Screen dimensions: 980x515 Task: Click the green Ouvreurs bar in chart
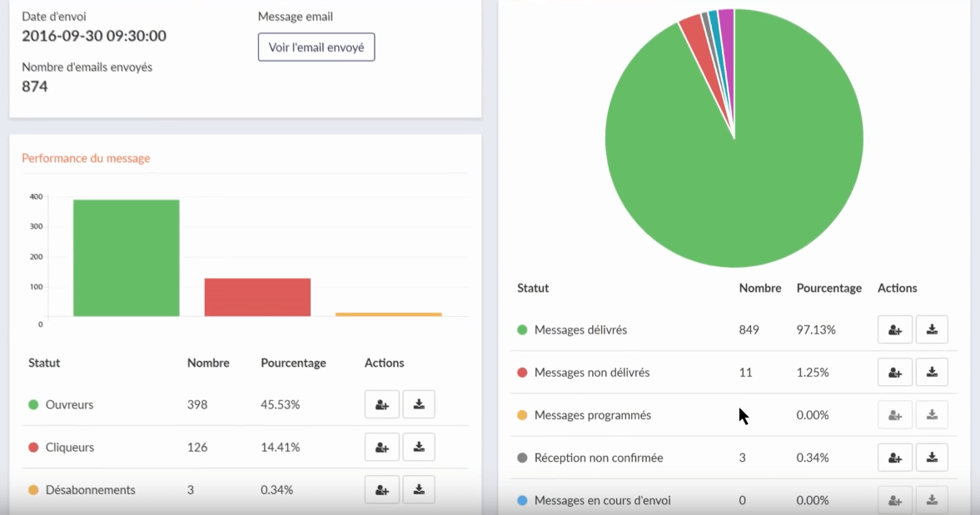point(127,258)
